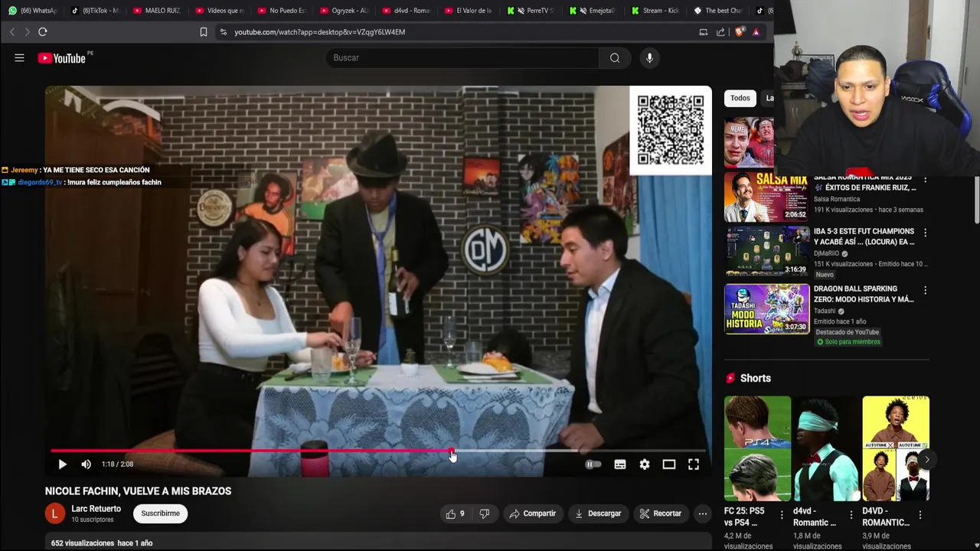The image size is (980, 551).
Task: Open the options menu for the IBA 5-3 video
Action: point(925,233)
